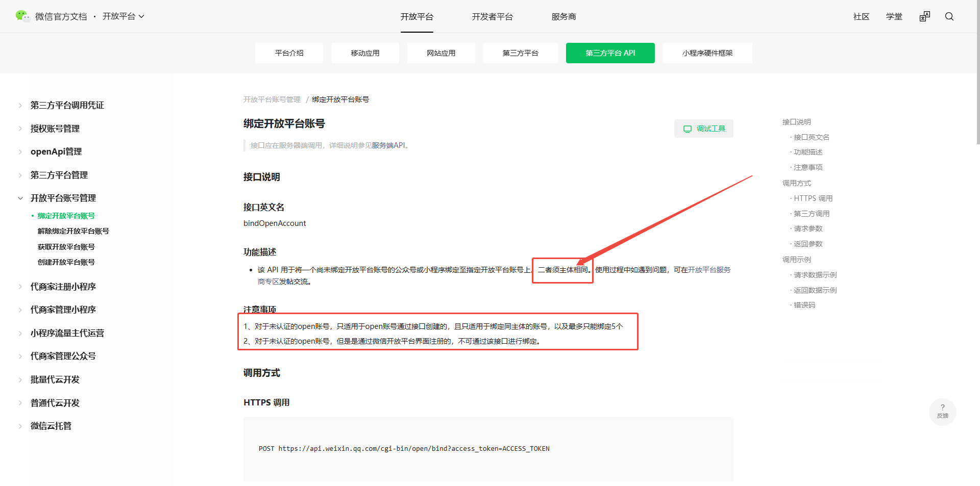Open the 开放平台 header dropdown
This screenshot has width=980, height=486.
(124, 16)
